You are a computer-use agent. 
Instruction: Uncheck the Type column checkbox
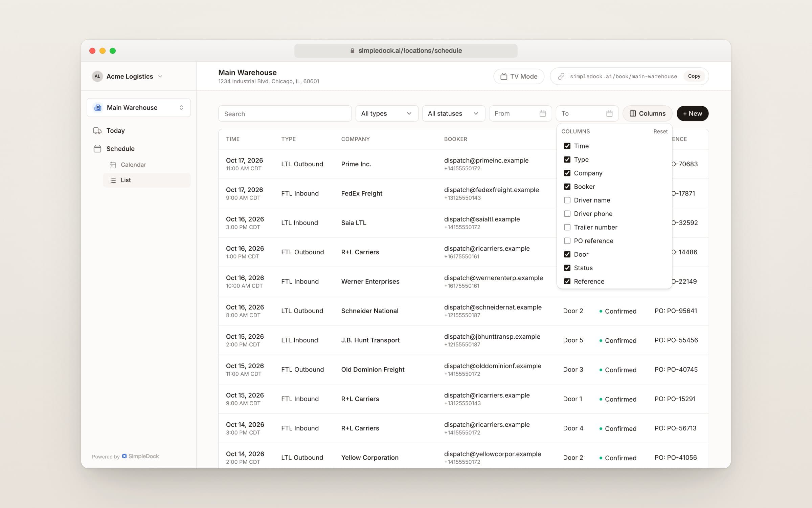click(567, 160)
